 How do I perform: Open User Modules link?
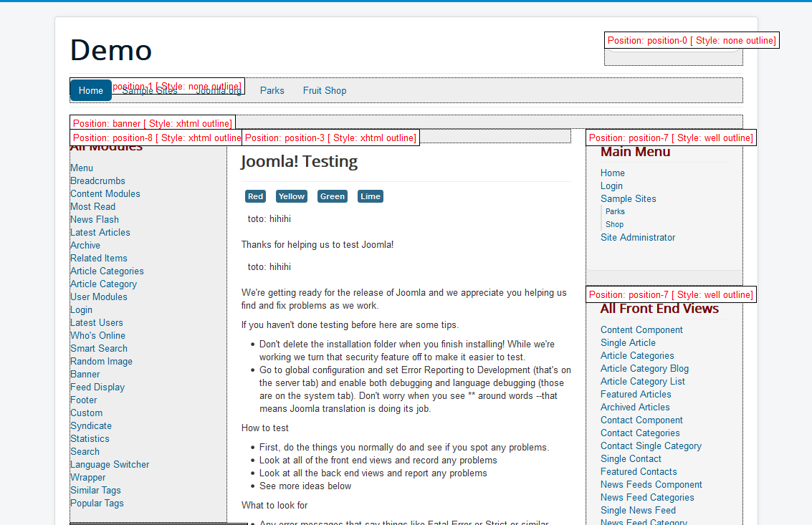tap(99, 297)
